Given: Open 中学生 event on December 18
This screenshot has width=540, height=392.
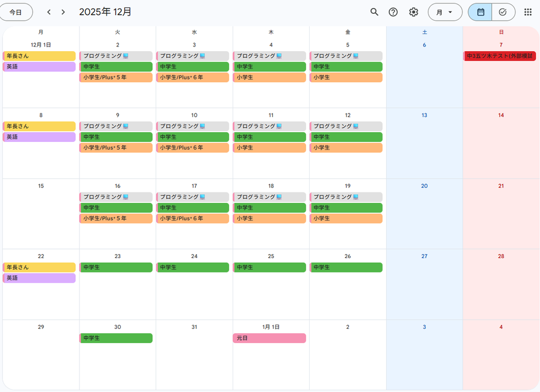Looking at the screenshot, I should point(269,207).
